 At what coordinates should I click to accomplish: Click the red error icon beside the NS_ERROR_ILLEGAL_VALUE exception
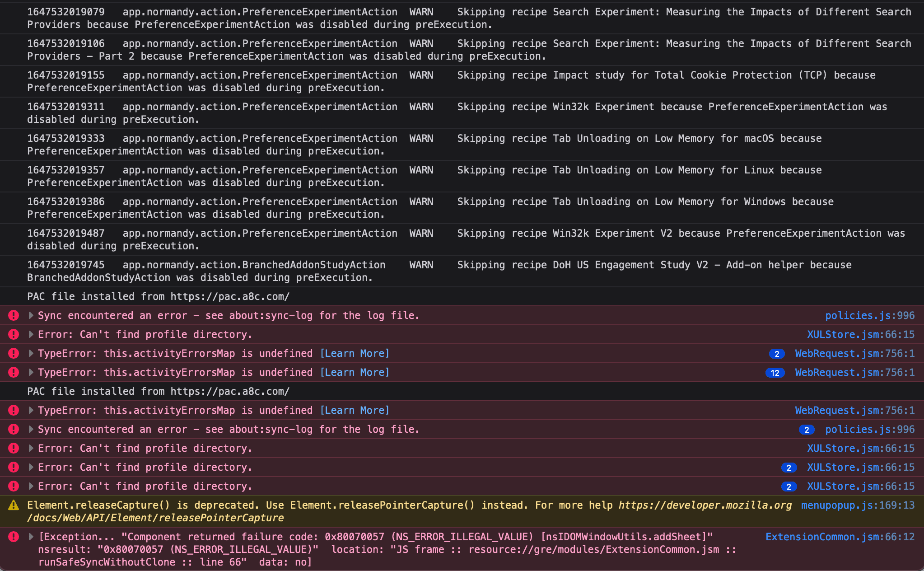tap(14, 537)
